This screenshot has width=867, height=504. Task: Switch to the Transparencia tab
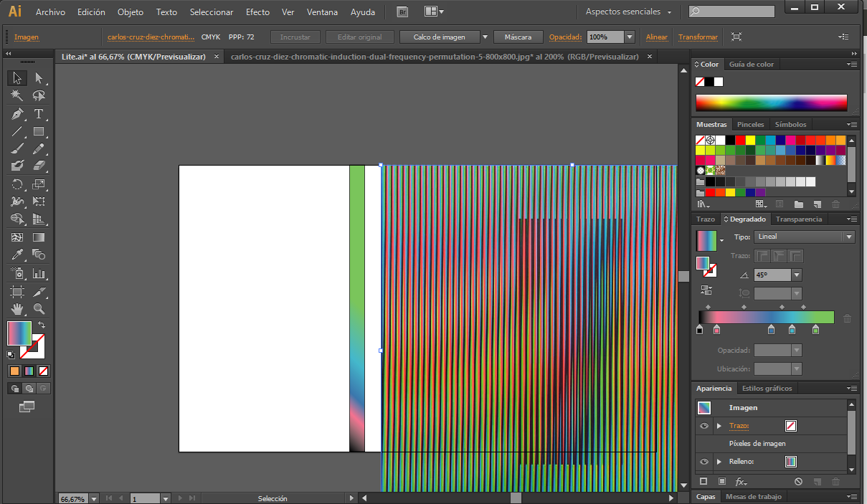[x=799, y=219]
